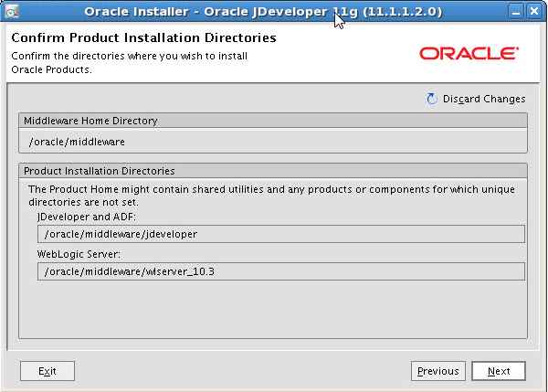Click the Confirm Product Installation Directories heading
This screenshot has height=392, width=548.
[x=143, y=39]
